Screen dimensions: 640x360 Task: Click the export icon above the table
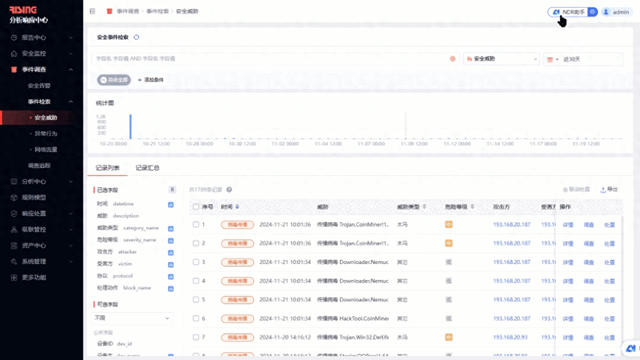tap(603, 190)
